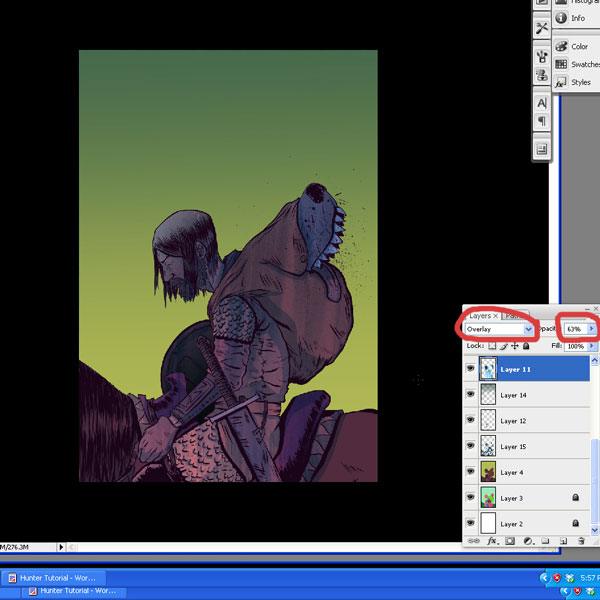Open the Paragraph panel icon
Viewport: 600px width, 600px height.
pos(542,121)
